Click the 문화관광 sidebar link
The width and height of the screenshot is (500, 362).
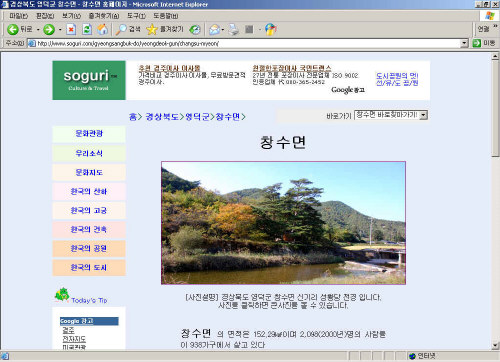(89, 134)
